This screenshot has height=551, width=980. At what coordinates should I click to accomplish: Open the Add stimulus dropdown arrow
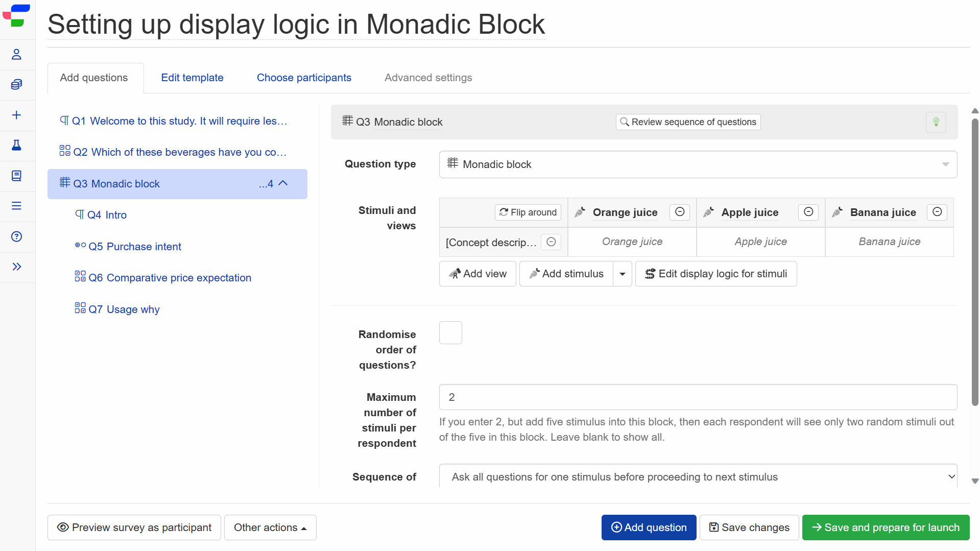point(623,274)
